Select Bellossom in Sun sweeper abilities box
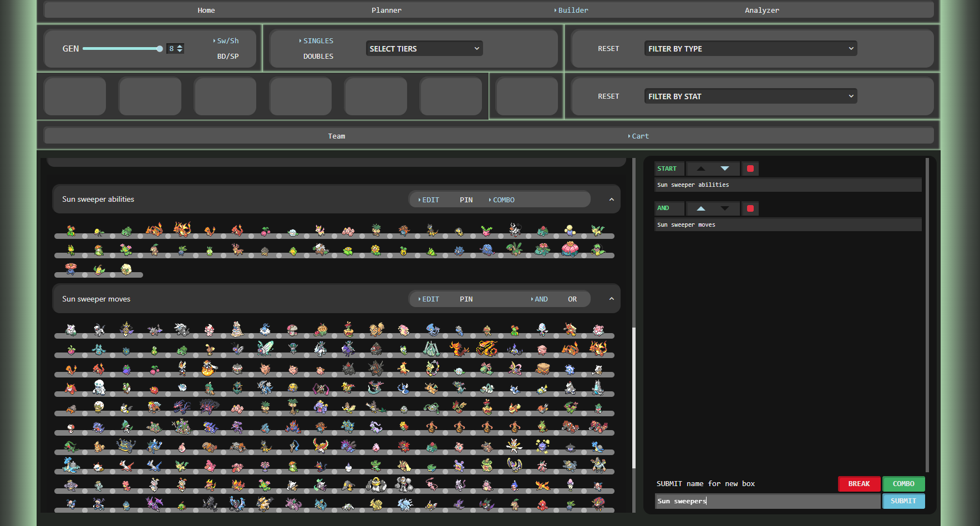This screenshot has height=526, width=980. (x=71, y=230)
